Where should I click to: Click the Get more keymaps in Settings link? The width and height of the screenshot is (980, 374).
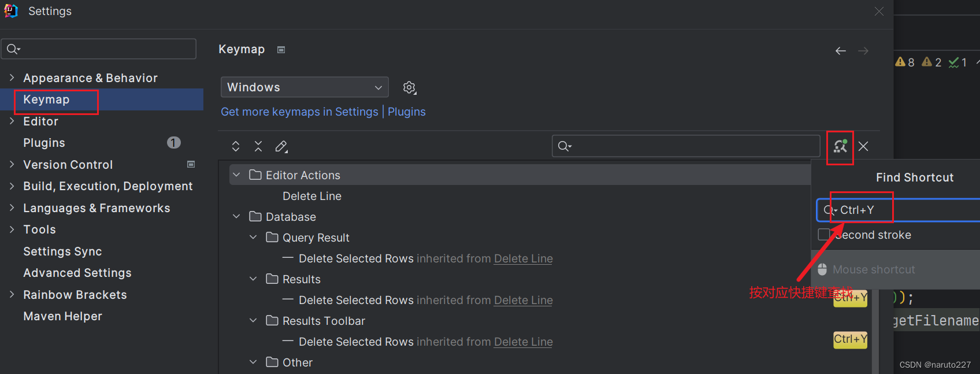[x=299, y=112]
